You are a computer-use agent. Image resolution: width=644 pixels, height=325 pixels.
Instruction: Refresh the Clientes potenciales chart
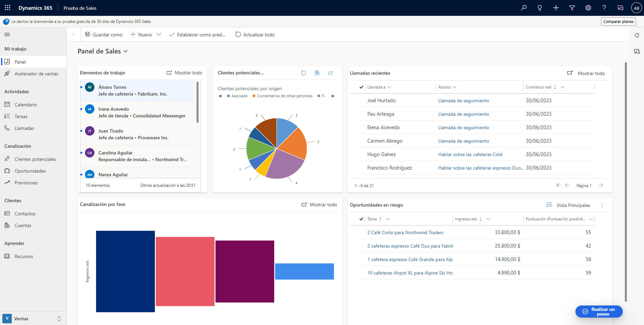click(303, 73)
